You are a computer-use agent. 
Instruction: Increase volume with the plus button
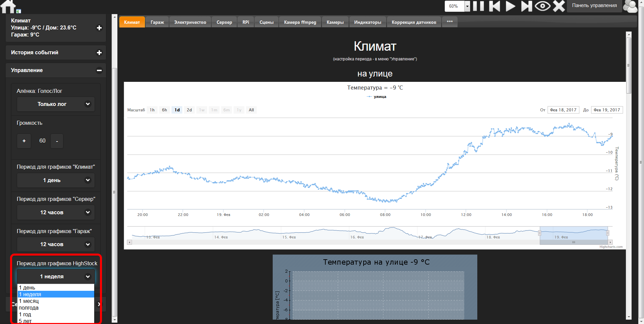coord(24,141)
